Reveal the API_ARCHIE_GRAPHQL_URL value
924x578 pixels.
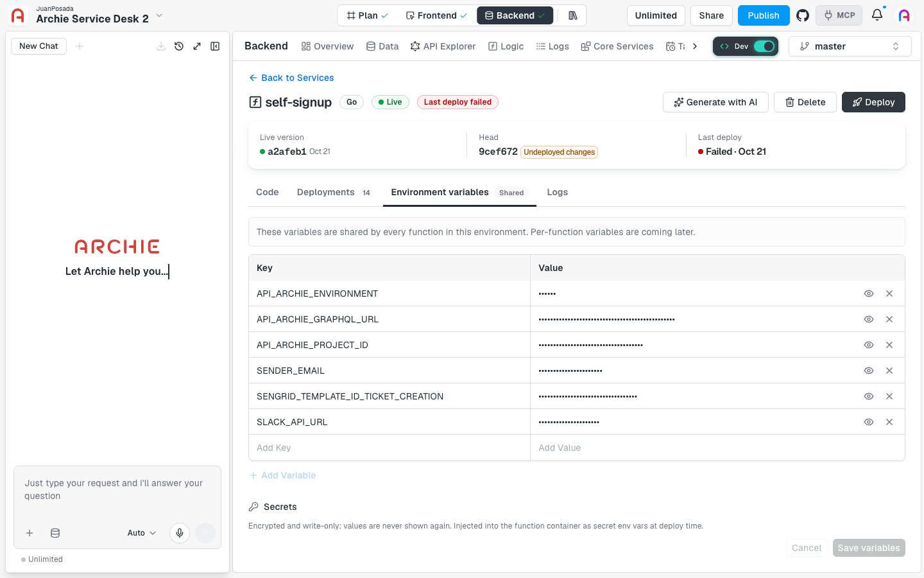[869, 319]
